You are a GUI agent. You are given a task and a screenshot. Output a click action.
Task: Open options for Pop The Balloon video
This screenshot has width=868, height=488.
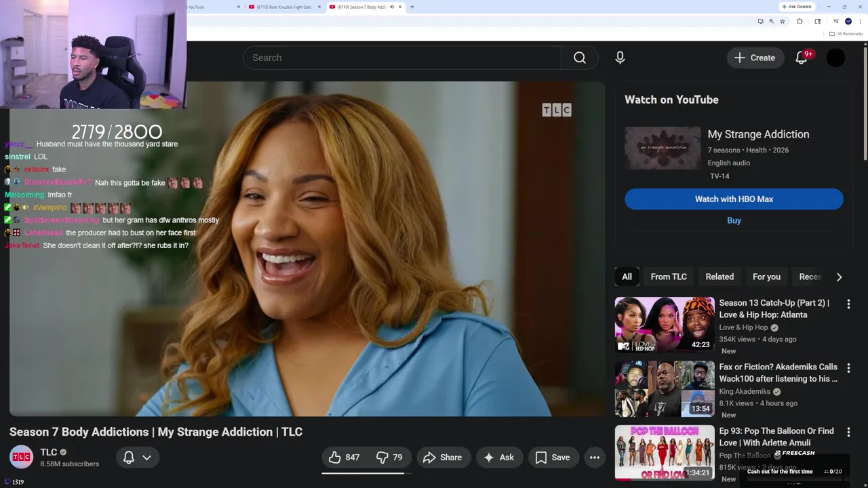click(848, 432)
